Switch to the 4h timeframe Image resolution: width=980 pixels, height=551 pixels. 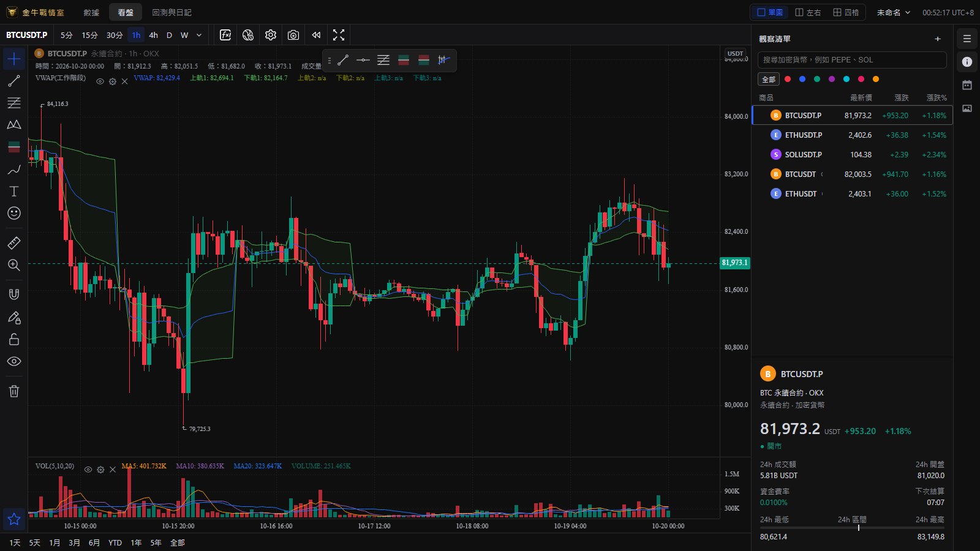[153, 35]
